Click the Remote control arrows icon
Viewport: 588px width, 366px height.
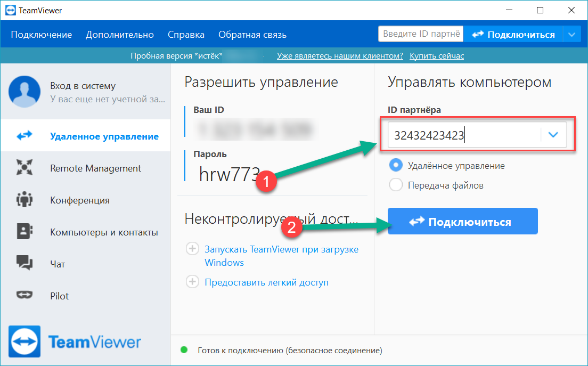[x=24, y=136]
